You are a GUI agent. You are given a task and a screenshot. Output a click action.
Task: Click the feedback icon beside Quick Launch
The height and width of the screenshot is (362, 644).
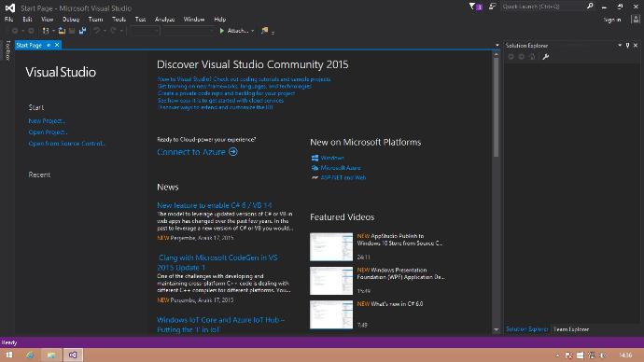point(492,7)
